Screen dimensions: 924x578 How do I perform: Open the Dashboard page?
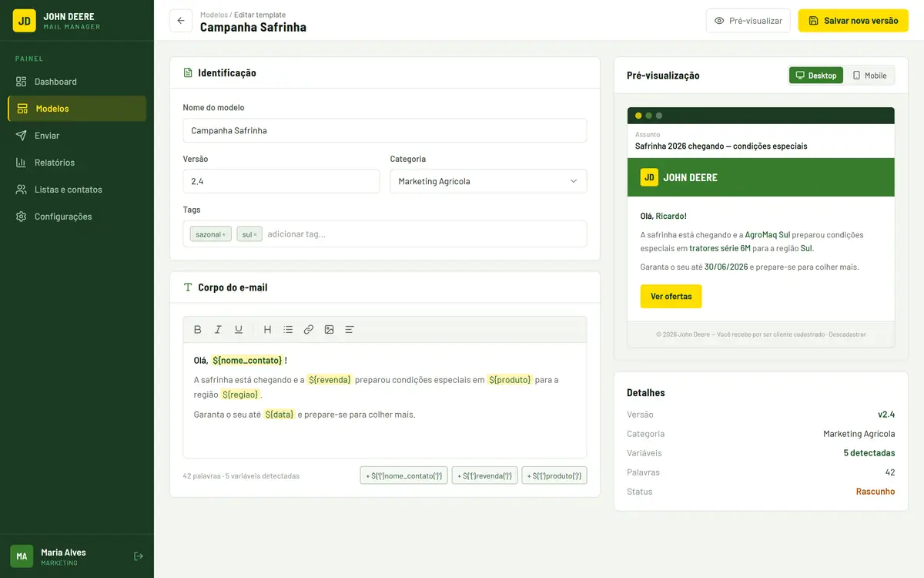pos(77,82)
